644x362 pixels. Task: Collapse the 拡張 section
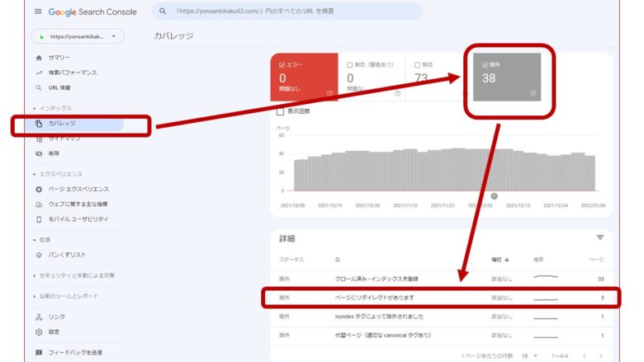[x=34, y=240]
